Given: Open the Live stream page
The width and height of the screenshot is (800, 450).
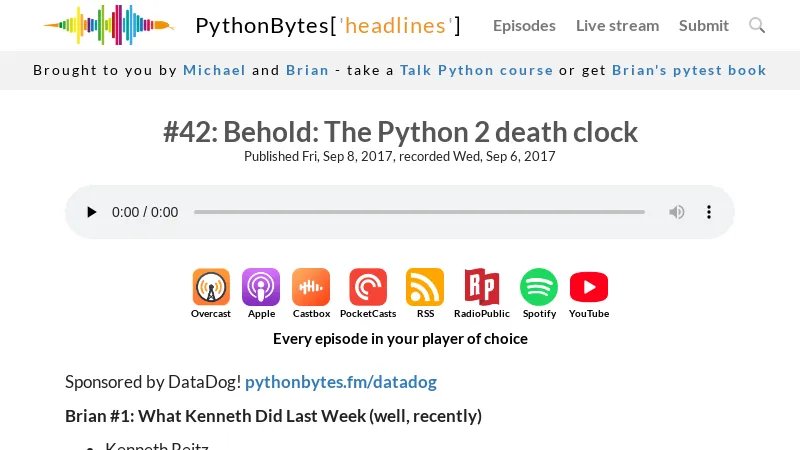Looking at the screenshot, I should (617, 25).
